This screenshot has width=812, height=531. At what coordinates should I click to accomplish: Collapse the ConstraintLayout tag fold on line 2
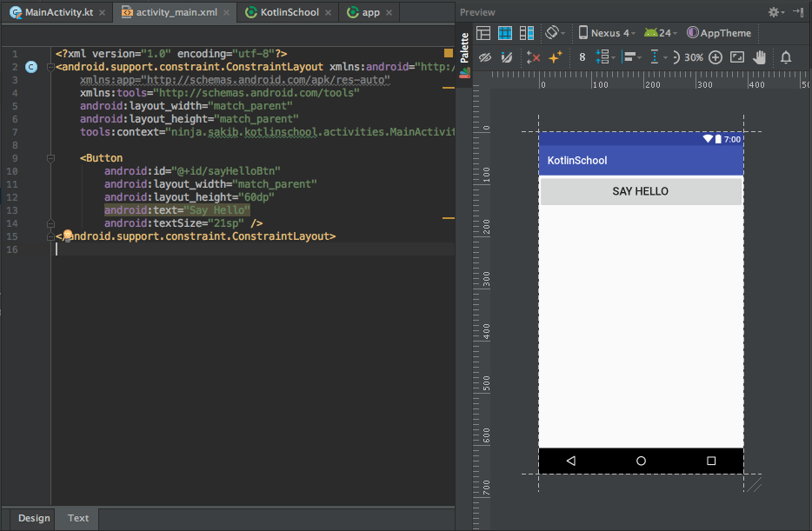(50, 67)
